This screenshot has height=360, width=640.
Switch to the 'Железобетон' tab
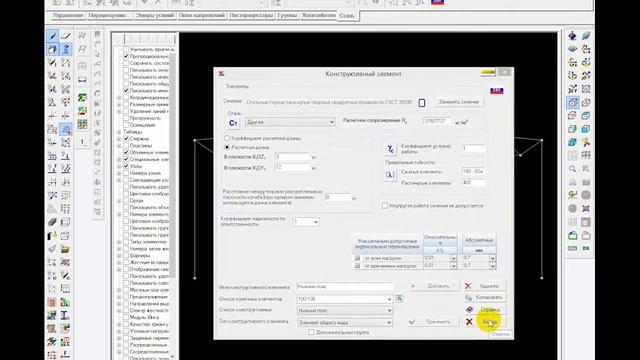point(318,16)
